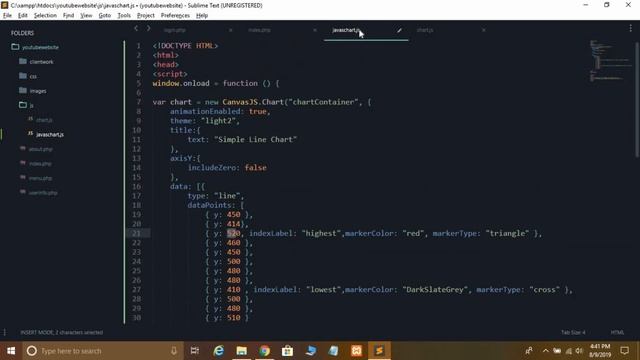Open XAMPP from the taskbar

click(x=356, y=351)
